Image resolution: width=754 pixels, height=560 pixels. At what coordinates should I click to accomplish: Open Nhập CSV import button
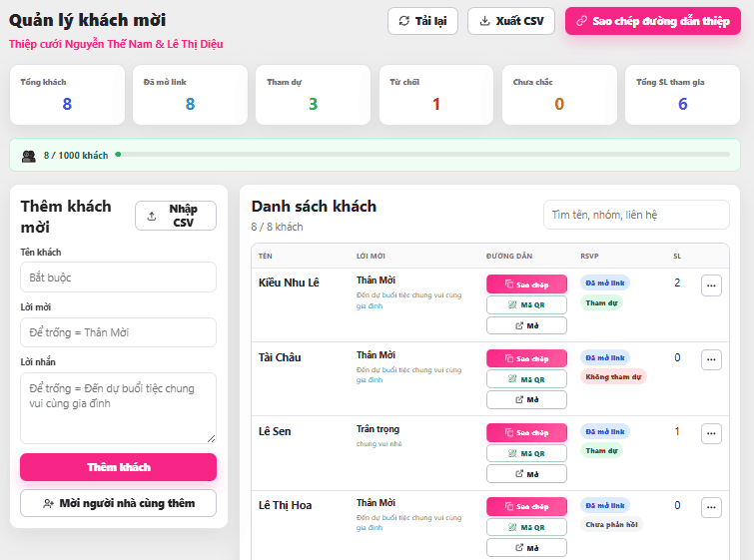(x=176, y=216)
